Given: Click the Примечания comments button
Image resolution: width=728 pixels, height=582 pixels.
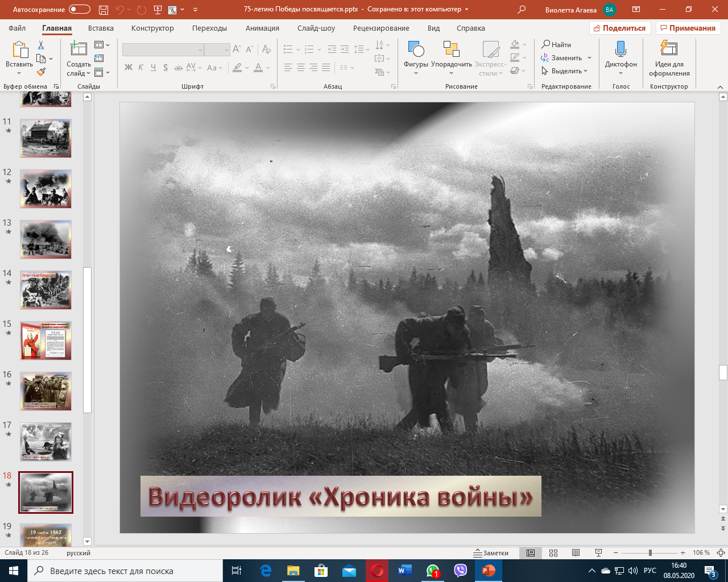Looking at the screenshot, I should point(688,28).
